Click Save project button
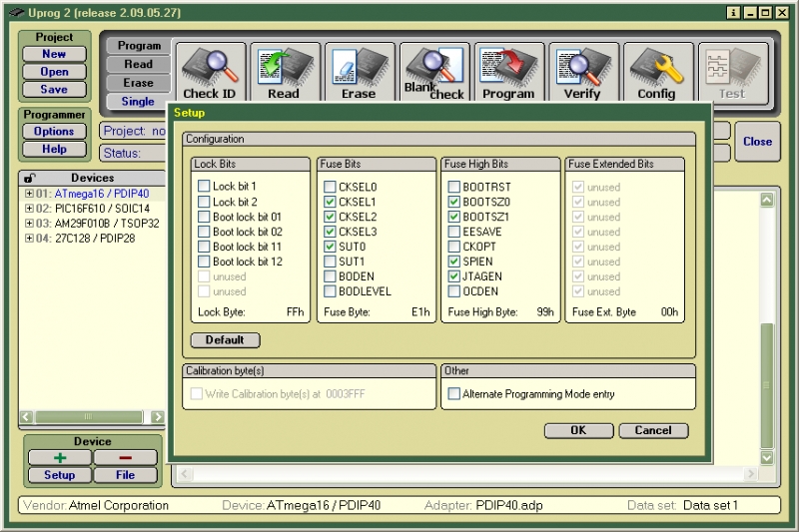 coord(54,89)
